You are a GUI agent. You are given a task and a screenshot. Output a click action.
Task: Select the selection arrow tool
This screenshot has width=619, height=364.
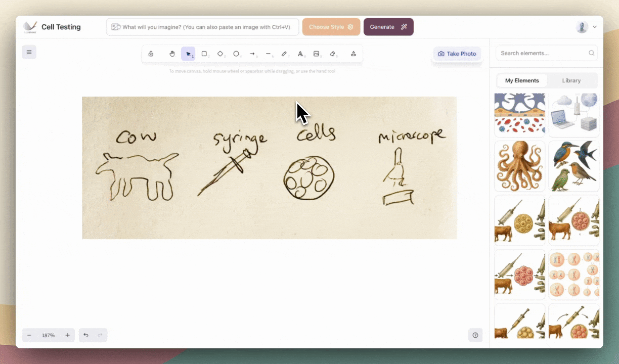tap(188, 54)
